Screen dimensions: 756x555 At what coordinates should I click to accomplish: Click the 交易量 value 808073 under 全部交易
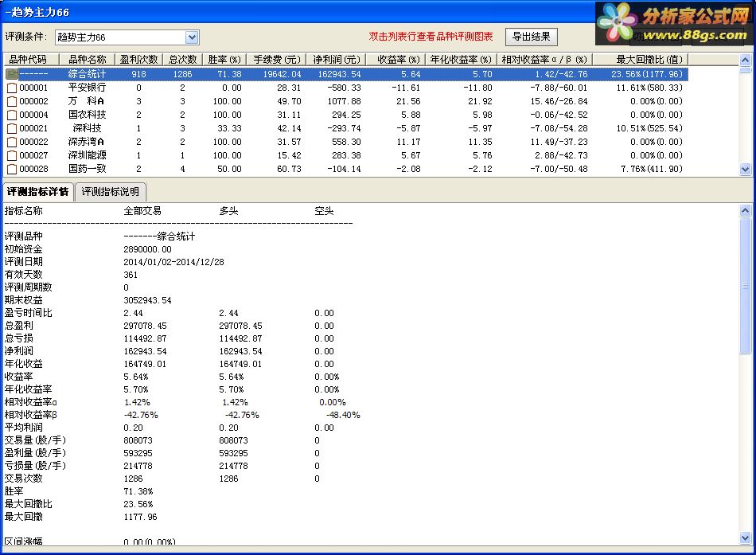tap(138, 440)
